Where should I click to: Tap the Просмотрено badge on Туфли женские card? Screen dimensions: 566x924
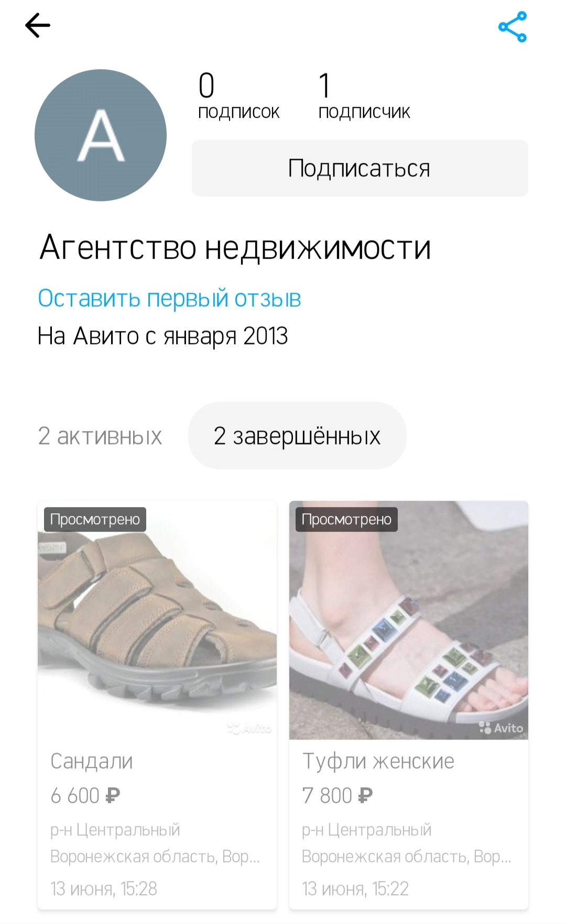pyautogui.click(x=346, y=519)
